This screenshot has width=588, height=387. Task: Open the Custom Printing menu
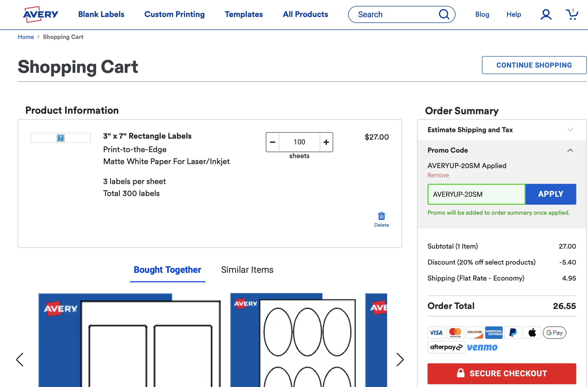[x=174, y=14]
